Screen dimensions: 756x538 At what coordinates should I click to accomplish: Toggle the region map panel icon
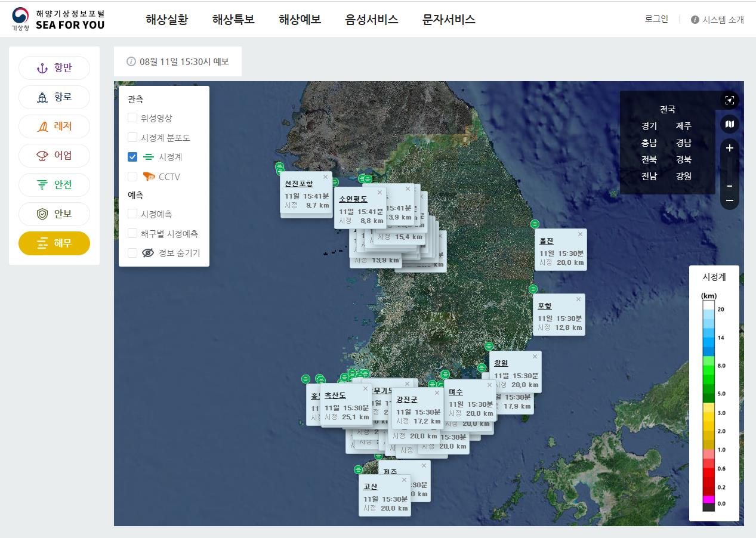coord(729,124)
